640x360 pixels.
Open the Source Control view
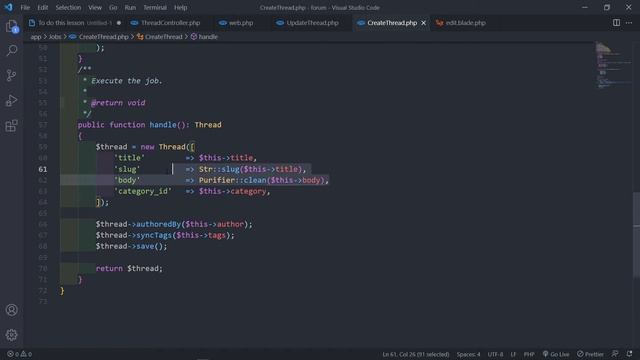coord(11,75)
